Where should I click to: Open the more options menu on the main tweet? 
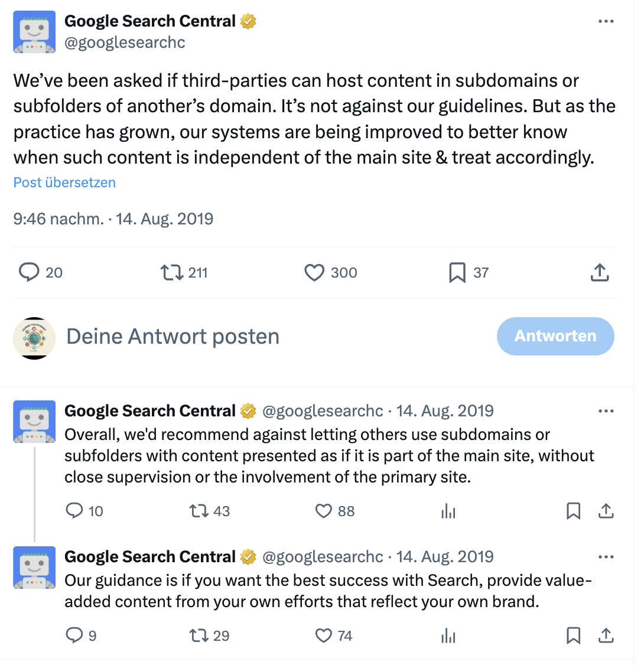tap(606, 21)
